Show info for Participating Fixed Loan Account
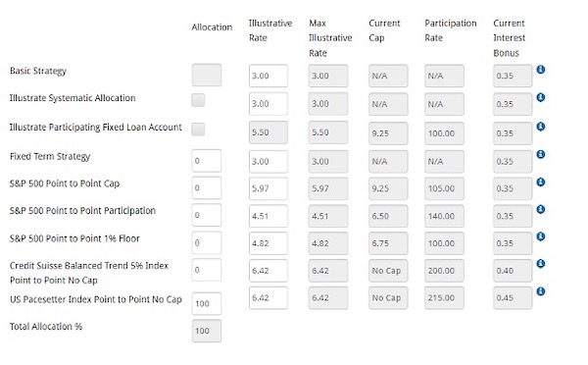Image resolution: width=588 pixels, height=365 pixels. pos(540,127)
